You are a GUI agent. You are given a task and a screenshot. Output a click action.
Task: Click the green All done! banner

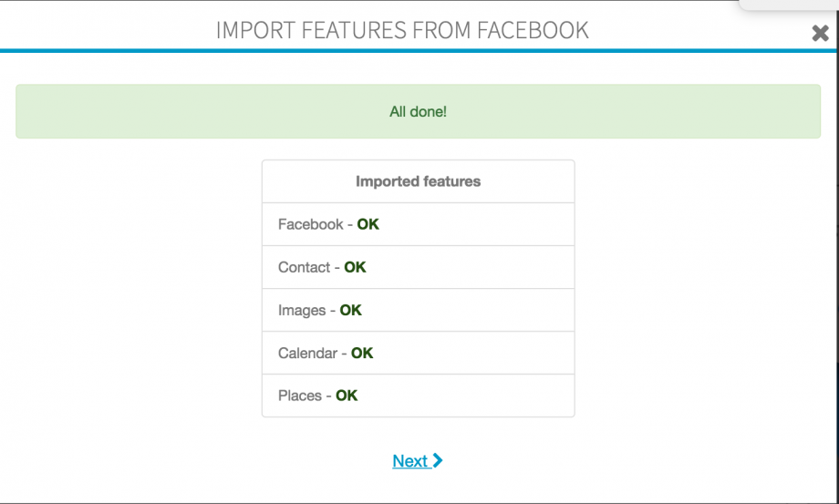(418, 112)
